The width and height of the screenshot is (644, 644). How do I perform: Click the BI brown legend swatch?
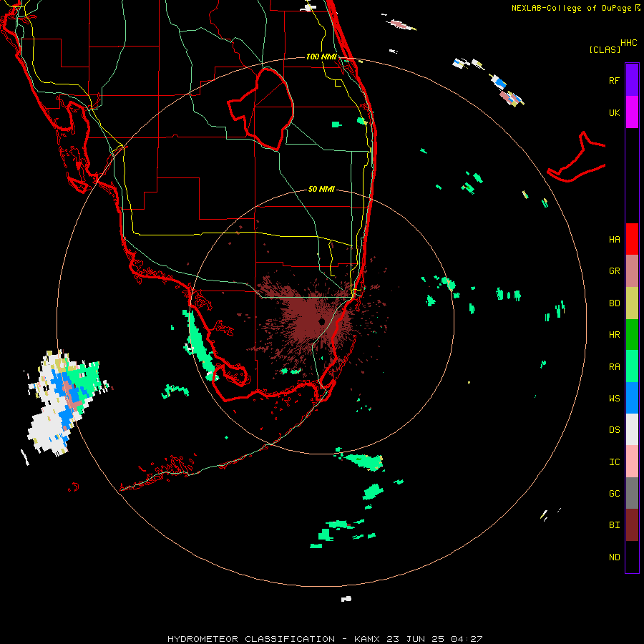pyautogui.click(x=632, y=525)
